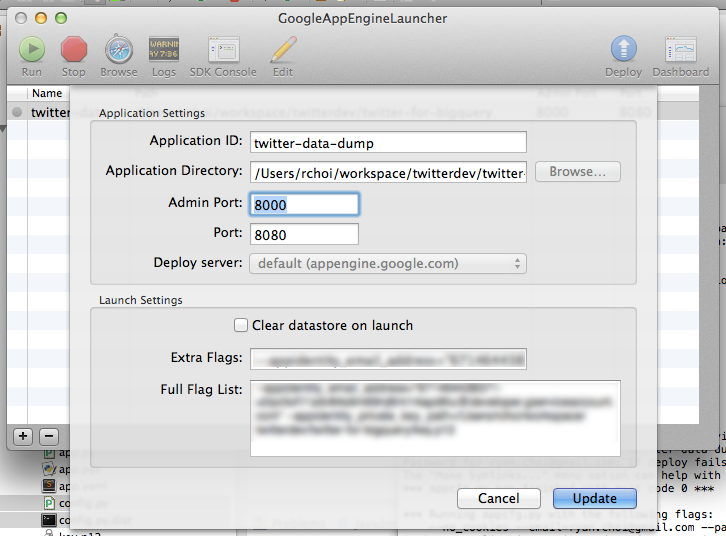Select the twitter row in application list

pos(38,112)
